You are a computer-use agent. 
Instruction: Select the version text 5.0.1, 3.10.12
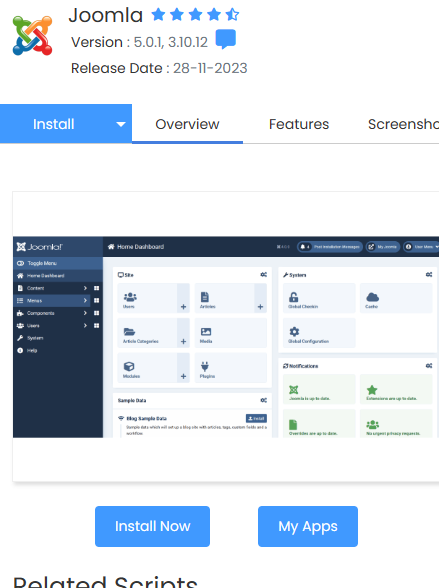[x=171, y=42]
